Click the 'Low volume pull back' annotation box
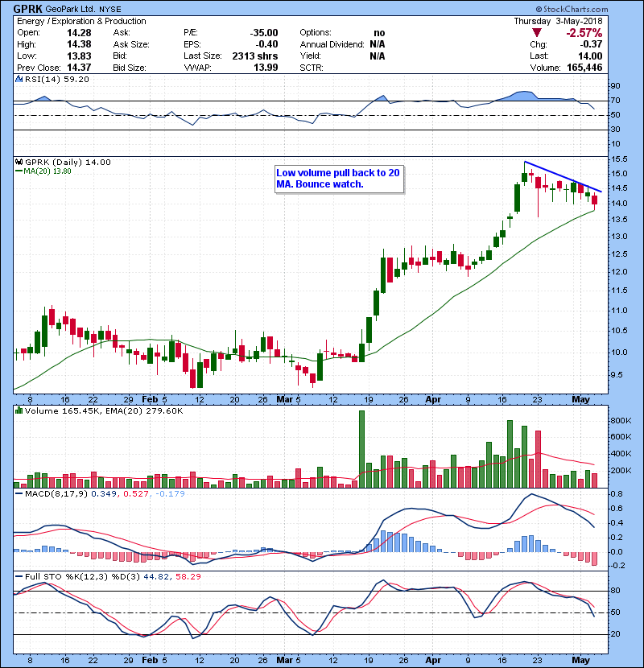Viewport: 644px width, 668px height. (339, 179)
